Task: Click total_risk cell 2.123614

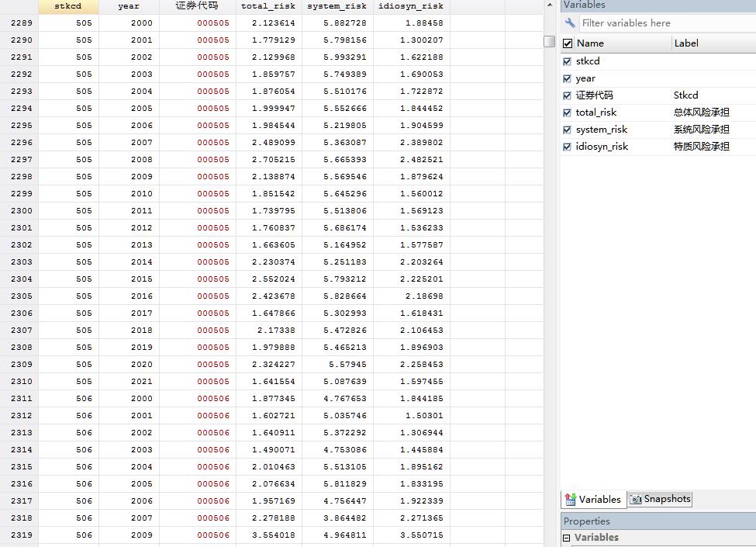Action: (269, 23)
